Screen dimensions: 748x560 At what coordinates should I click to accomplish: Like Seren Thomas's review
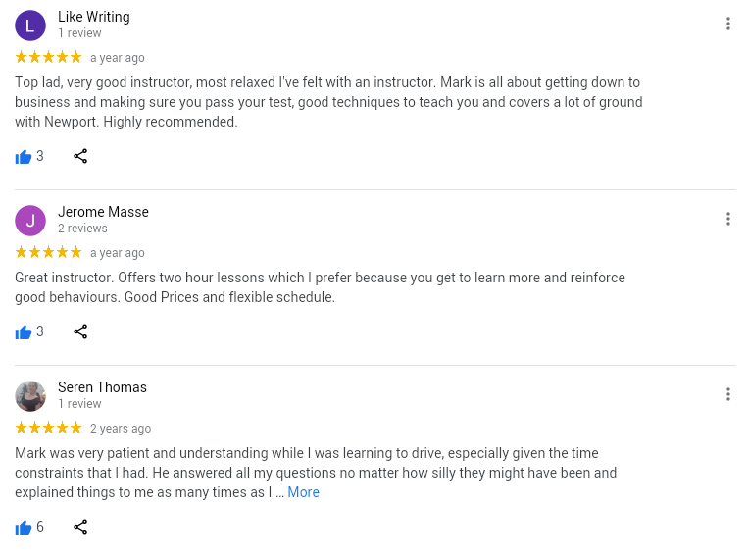24,528
